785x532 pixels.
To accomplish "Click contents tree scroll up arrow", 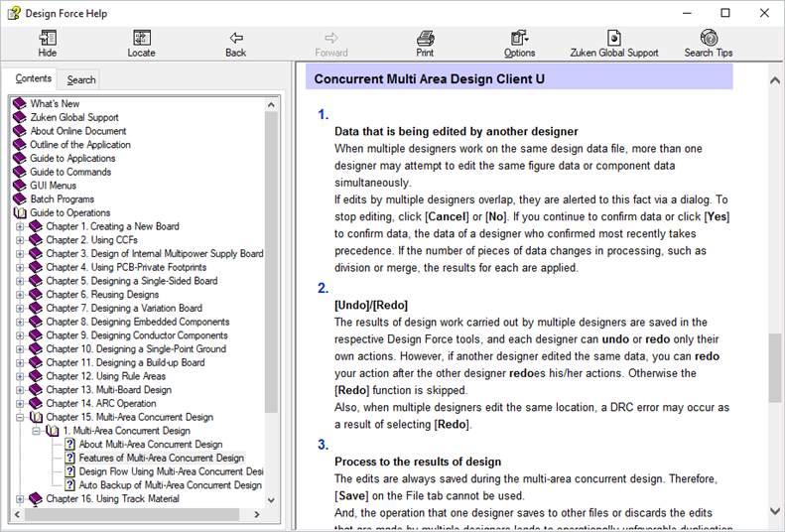I will pos(271,104).
